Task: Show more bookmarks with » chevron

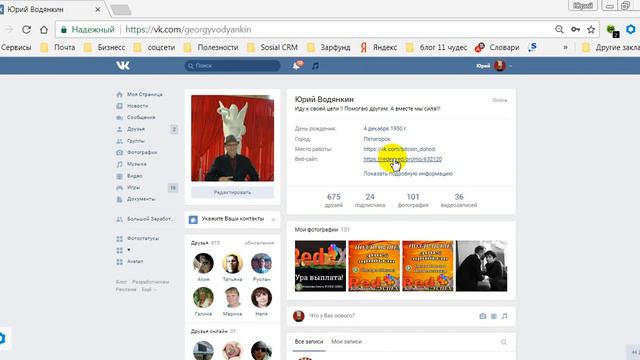Action: click(x=565, y=47)
